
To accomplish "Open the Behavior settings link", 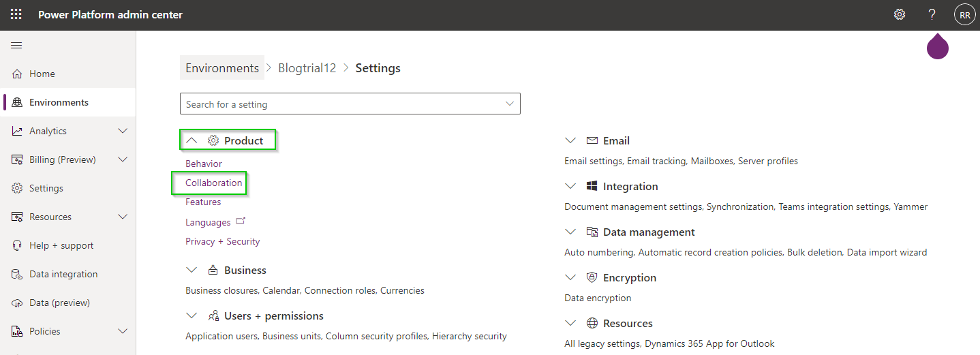I will (204, 164).
